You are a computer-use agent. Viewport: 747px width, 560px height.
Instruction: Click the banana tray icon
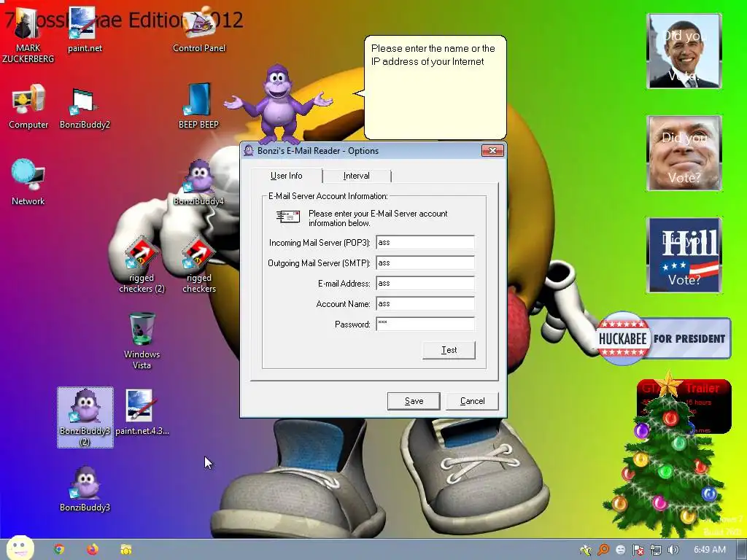click(x=586, y=550)
